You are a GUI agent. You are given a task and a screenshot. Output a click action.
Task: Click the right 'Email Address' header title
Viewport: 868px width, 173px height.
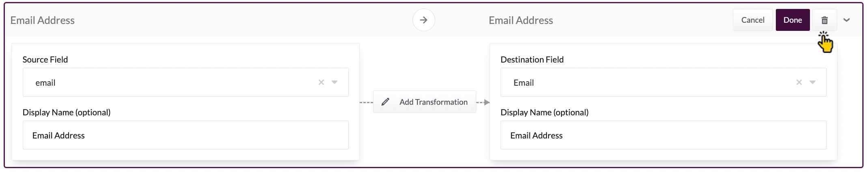pyautogui.click(x=520, y=20)
